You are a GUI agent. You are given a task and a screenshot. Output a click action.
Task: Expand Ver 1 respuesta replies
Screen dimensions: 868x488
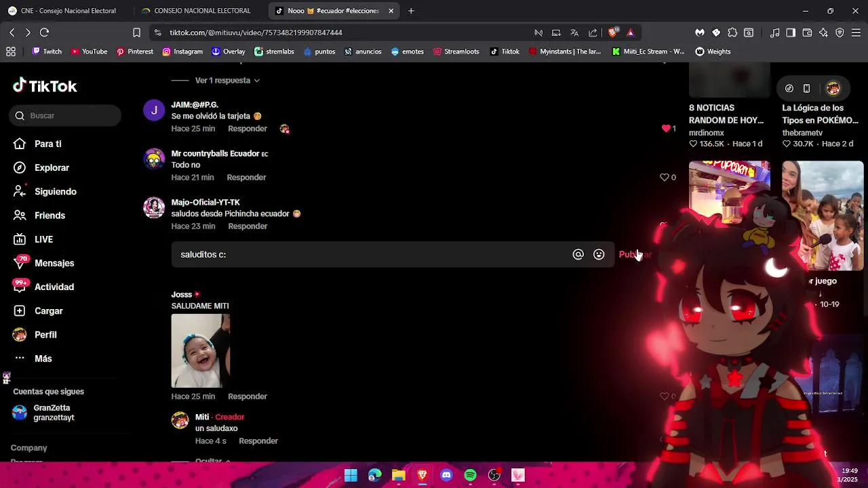[227, 81]
